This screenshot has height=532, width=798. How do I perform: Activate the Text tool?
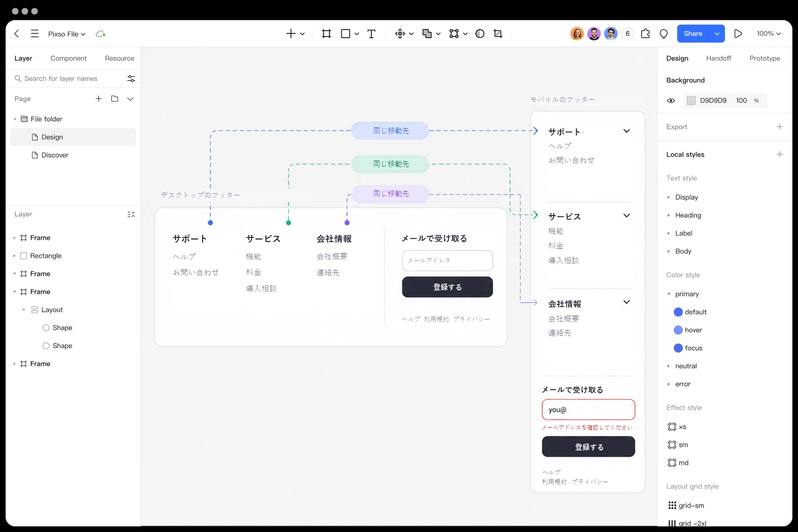pyautogui.click(x=371, y=34)
